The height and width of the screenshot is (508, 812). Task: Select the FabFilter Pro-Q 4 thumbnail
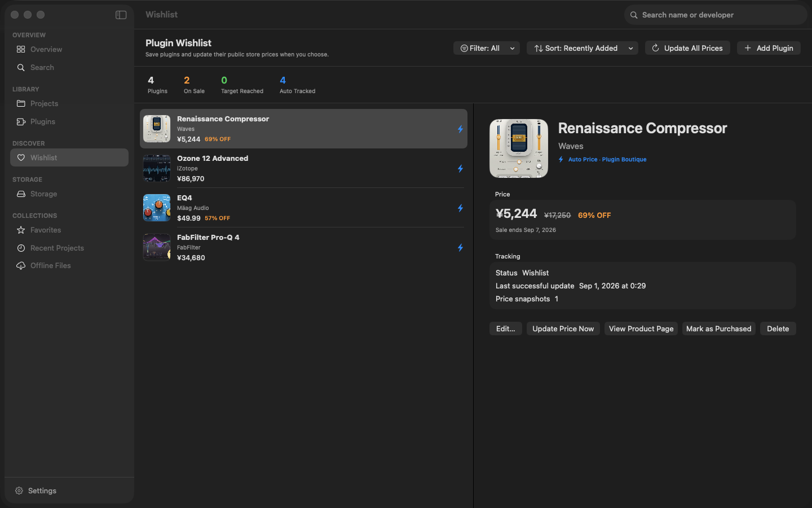point(157,247)
